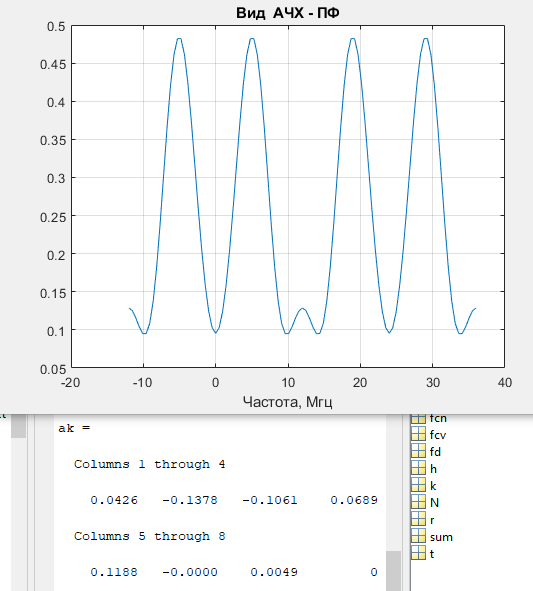Screen dimensions: 533x591
Task: Click the y-axis tick label 0.25
Action: tap(53, 217)
